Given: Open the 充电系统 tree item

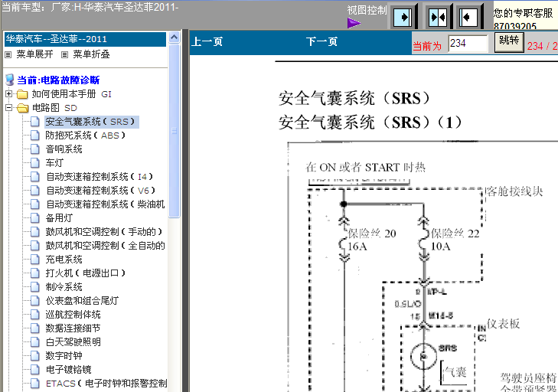Looking at the screenshot, I should (64, 260).
